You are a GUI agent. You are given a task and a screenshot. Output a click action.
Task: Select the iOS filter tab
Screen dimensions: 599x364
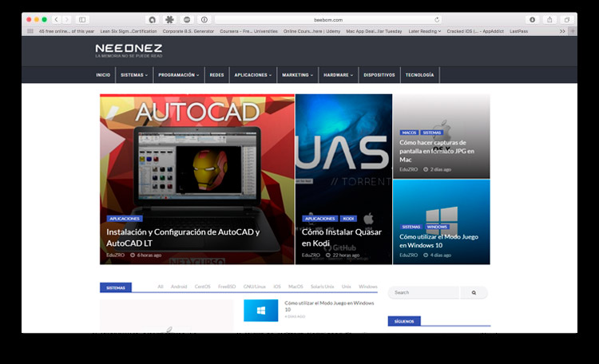[277, 287]
